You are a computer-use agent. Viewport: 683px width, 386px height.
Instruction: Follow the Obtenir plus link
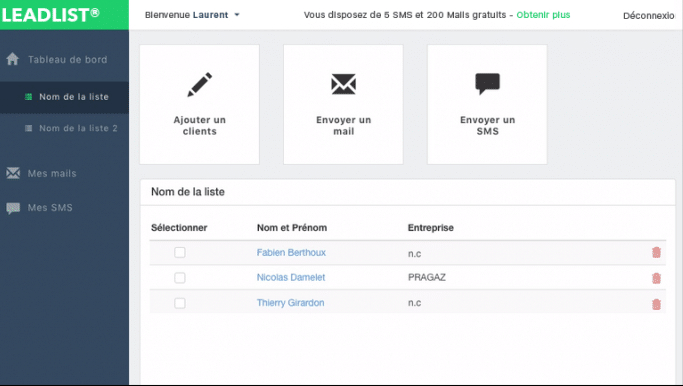(x=543, y=15)
